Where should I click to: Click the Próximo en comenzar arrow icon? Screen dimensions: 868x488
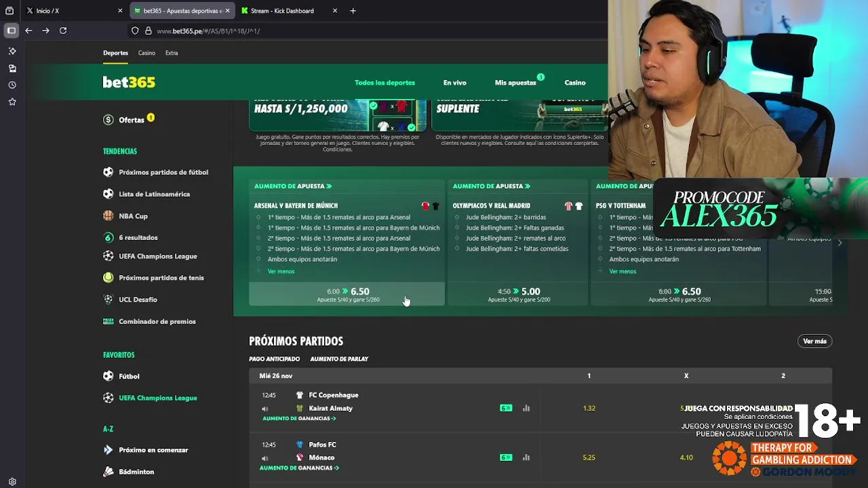[x=108, y=449]
